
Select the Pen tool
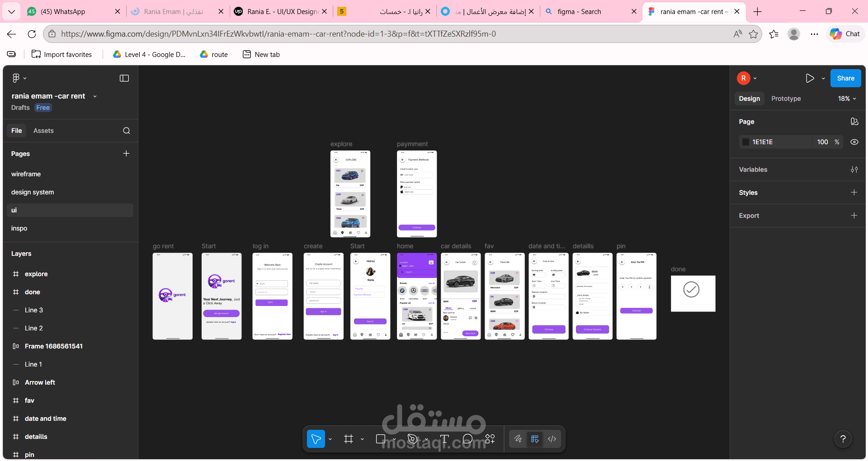(x=412, y=439)
